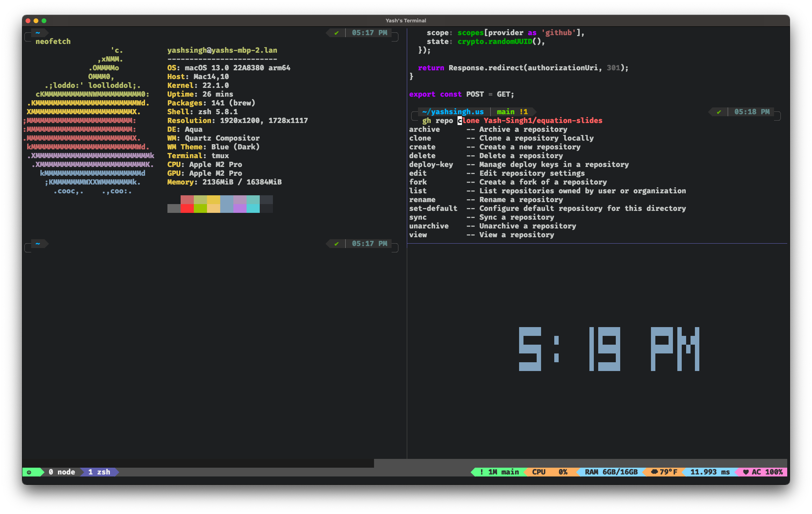Click the peach neofetch color block
The height and width of the screenshot is (514, 812).
(213, 208)
